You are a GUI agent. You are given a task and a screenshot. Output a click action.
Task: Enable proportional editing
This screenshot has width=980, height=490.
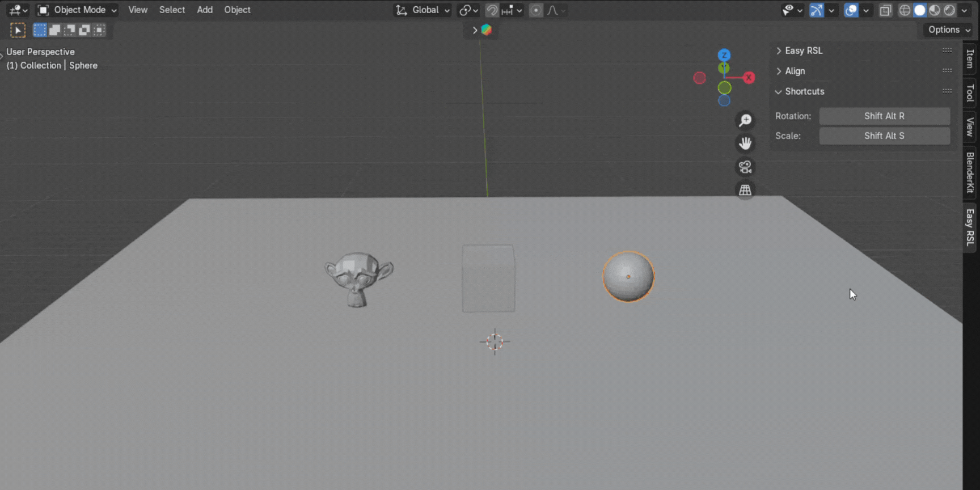[535, 10]
